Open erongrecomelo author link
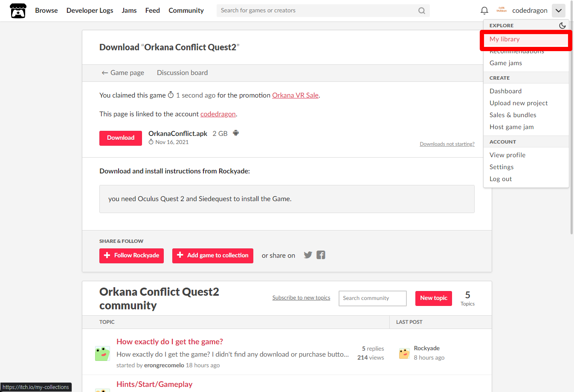Viewport: 574px width, 392px height. coord(164,366)
